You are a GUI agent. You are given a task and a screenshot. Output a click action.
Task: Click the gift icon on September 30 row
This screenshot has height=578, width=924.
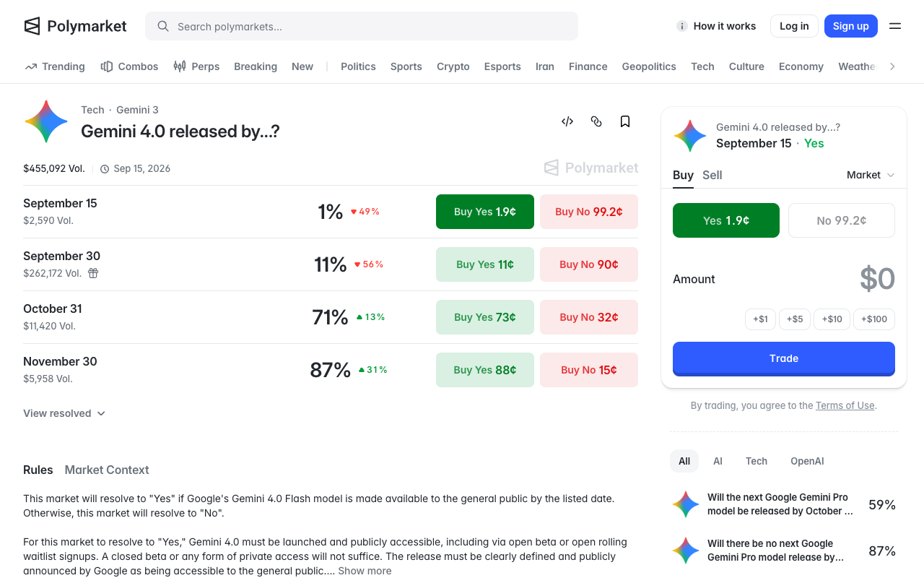click(93, 273)
